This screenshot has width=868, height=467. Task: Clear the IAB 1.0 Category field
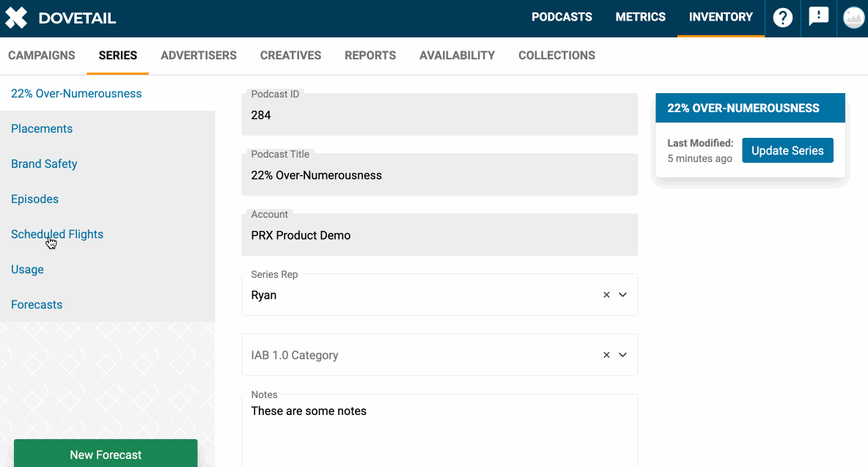point(607,356)
